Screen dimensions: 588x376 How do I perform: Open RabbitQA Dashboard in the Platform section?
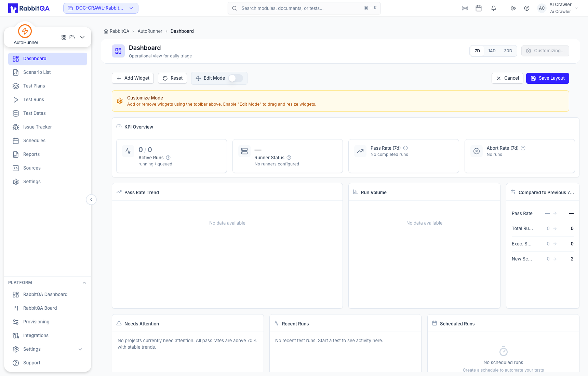48,294
